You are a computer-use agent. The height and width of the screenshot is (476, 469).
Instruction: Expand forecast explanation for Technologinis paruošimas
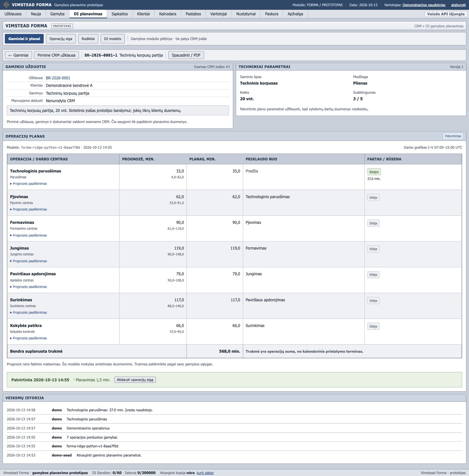pos(29,184)
